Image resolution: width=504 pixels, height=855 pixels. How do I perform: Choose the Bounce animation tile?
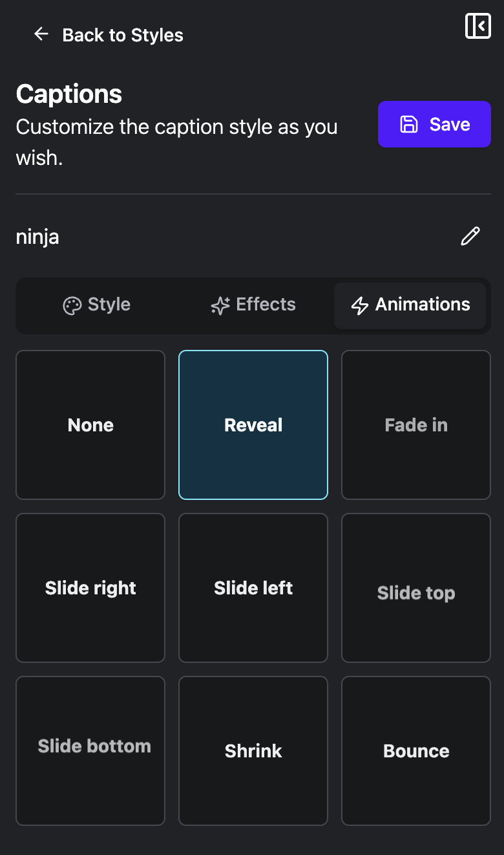point(416,751)
